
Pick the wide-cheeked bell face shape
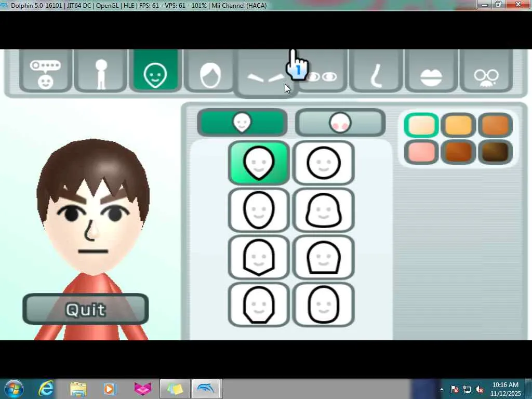323,210
